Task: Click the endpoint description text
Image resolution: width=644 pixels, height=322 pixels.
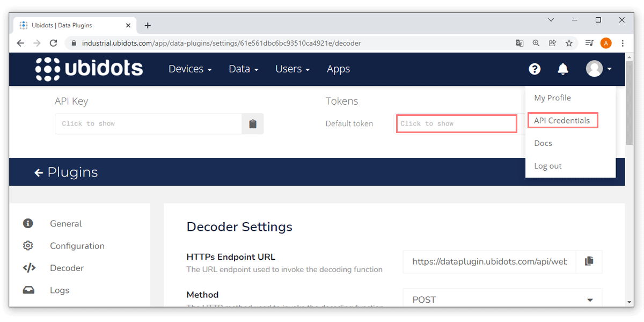Action: [284, 269]
